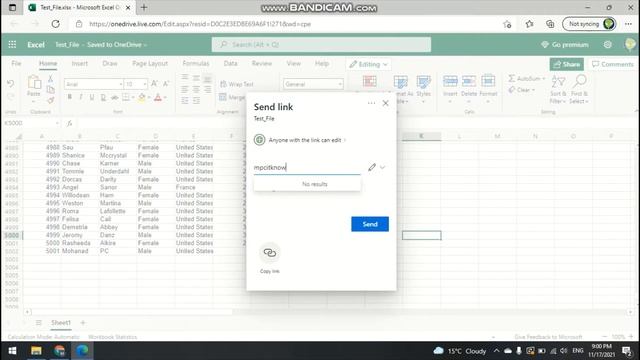Toggle Italic formatting
The image size is (640, 360).
point(80,97)
